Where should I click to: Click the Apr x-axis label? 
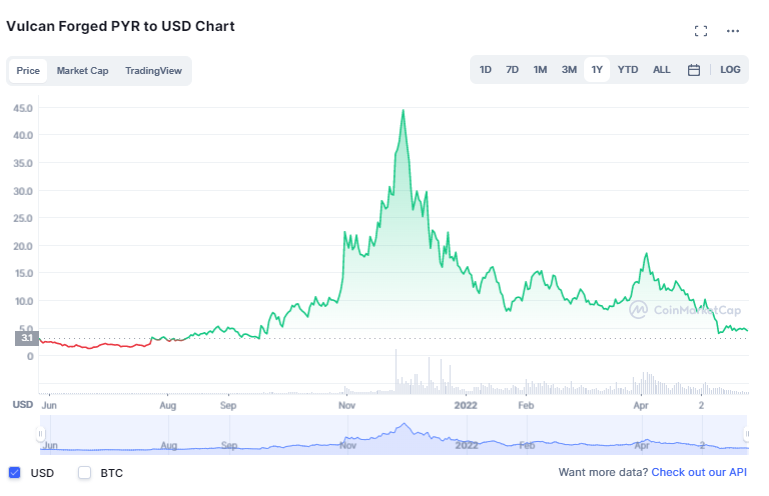coord(641,405)
